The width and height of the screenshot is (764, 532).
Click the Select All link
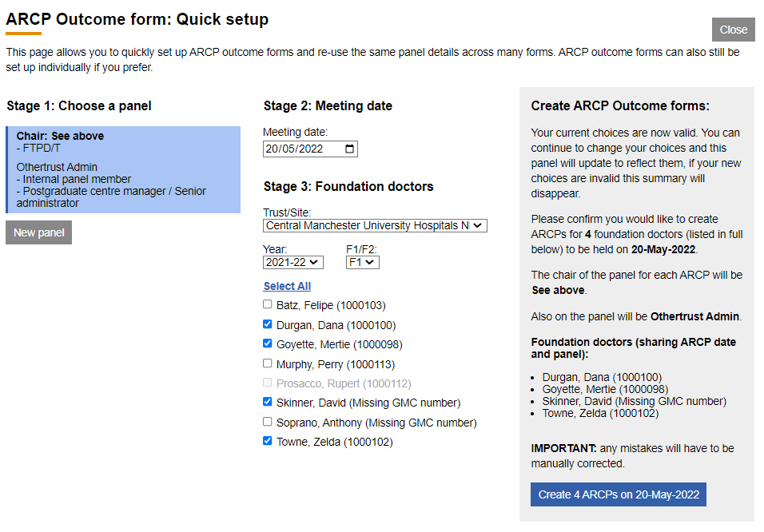pos(287,286)
